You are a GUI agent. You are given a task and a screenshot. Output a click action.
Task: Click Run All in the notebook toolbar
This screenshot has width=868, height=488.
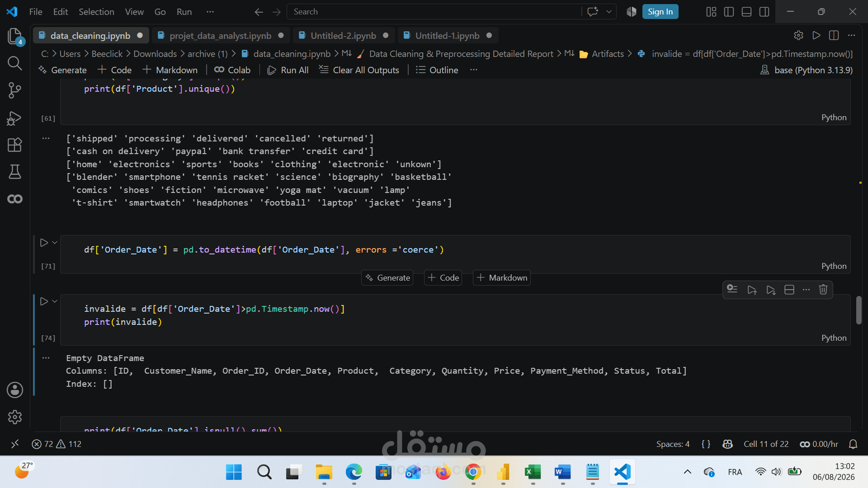(x=288, y=70)
